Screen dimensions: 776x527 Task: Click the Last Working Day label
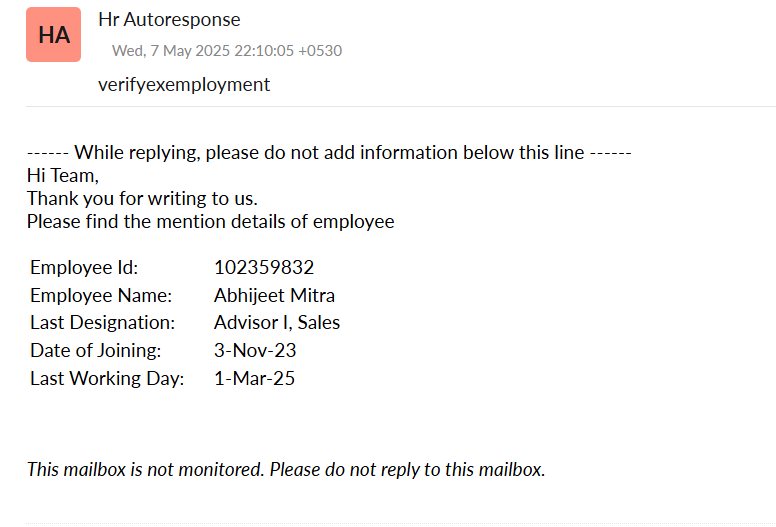tap(107, 378)
